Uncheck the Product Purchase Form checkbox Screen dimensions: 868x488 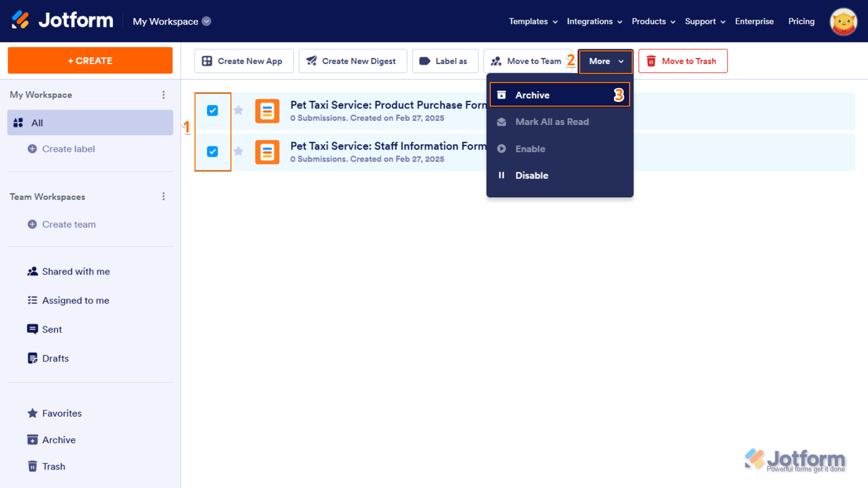(x=213, y=110)
